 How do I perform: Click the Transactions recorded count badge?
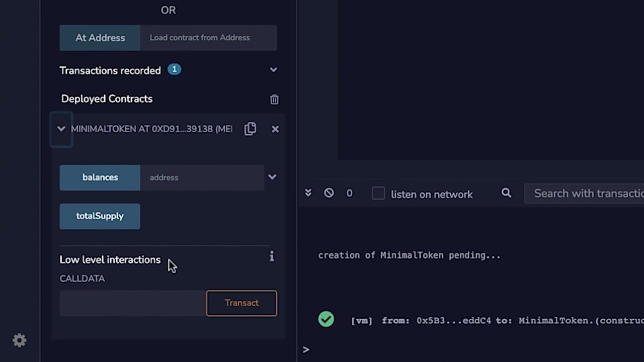174,69
